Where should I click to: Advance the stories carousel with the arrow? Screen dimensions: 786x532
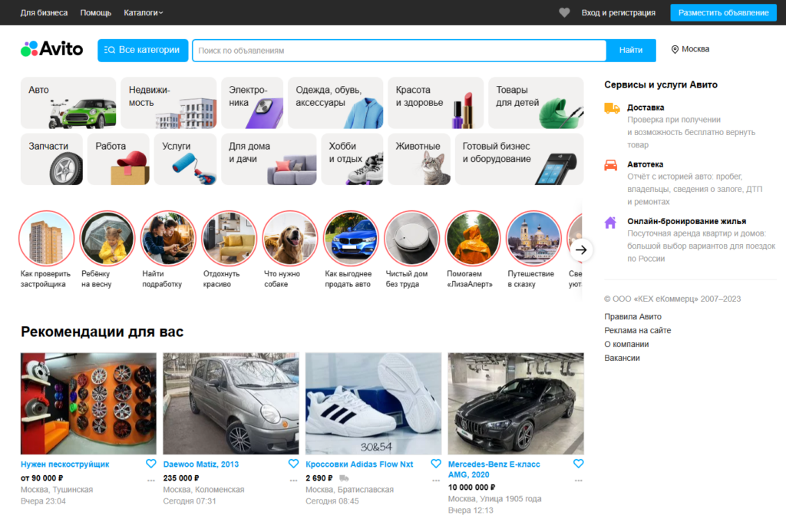pyautogui.click(x=581, y=249)
